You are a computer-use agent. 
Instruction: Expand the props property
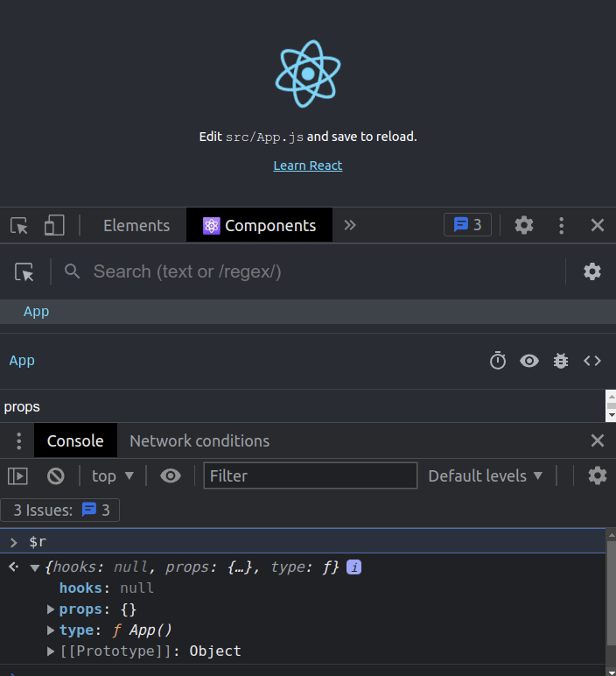point(51,609)
